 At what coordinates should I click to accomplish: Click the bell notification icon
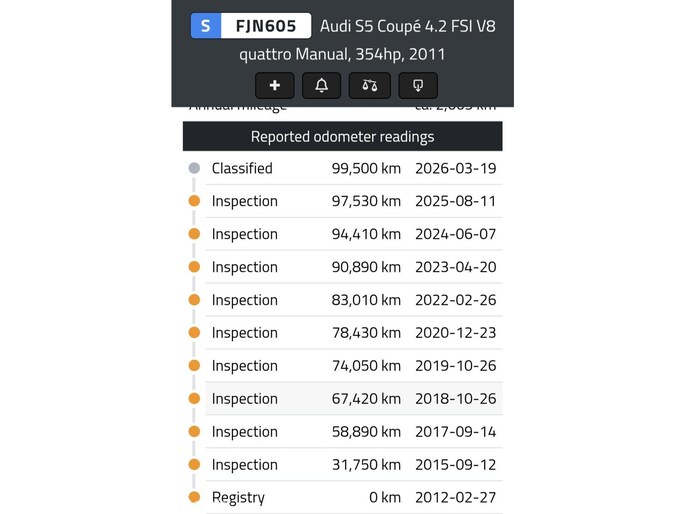(322, 86)
